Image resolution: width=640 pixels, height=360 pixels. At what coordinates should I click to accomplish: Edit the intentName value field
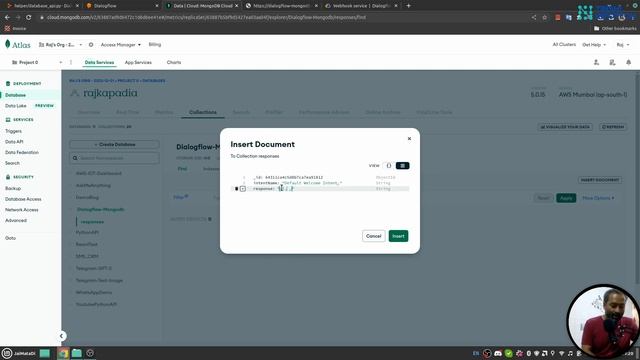pos(312,183)
